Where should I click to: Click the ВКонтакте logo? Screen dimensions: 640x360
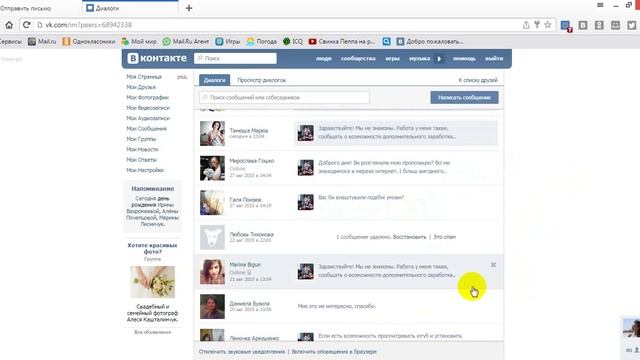pos(157,58)
